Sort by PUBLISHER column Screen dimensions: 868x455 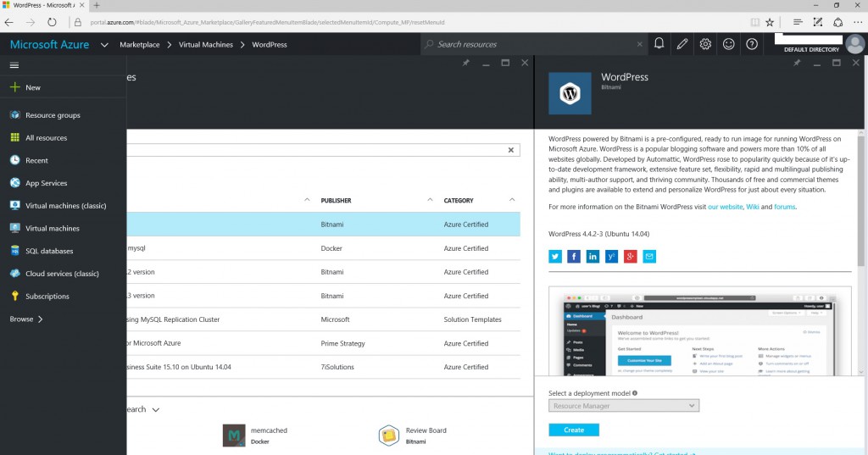pyautogui.click(x=336, y=200)
